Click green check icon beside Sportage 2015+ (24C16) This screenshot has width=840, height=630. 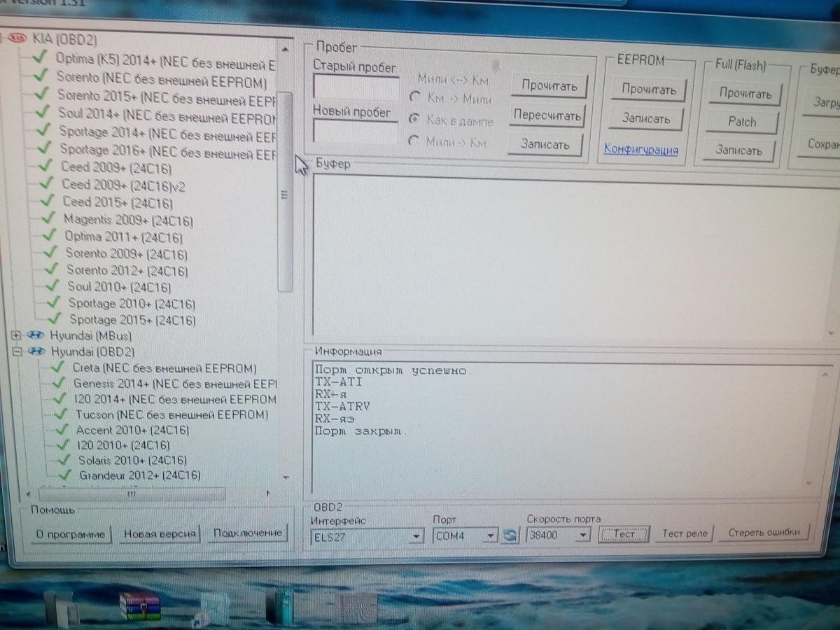click(x=55, y=319)
